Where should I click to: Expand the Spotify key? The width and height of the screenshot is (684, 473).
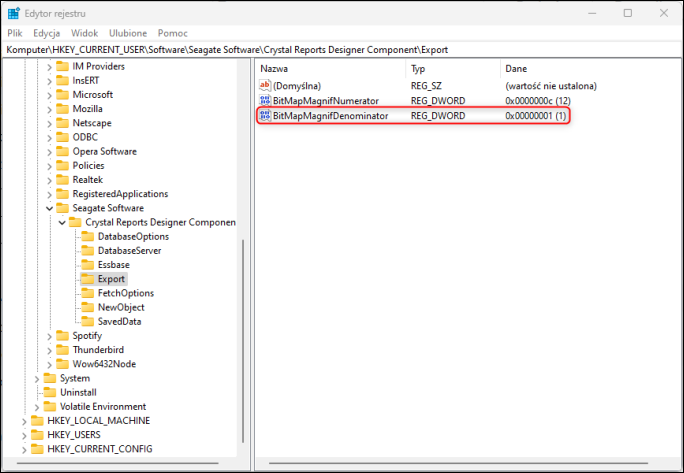tap(49, 336)
